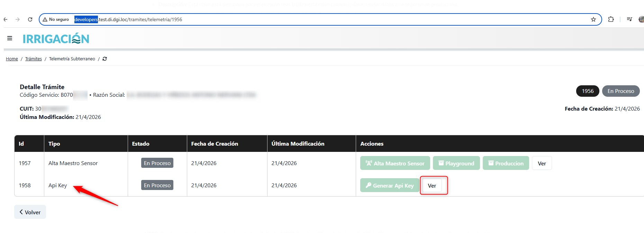Image resolution: width=644 pixels, height=233 pixels.
Task: Open the Trámites breadcrumb link
Action: 33,59
